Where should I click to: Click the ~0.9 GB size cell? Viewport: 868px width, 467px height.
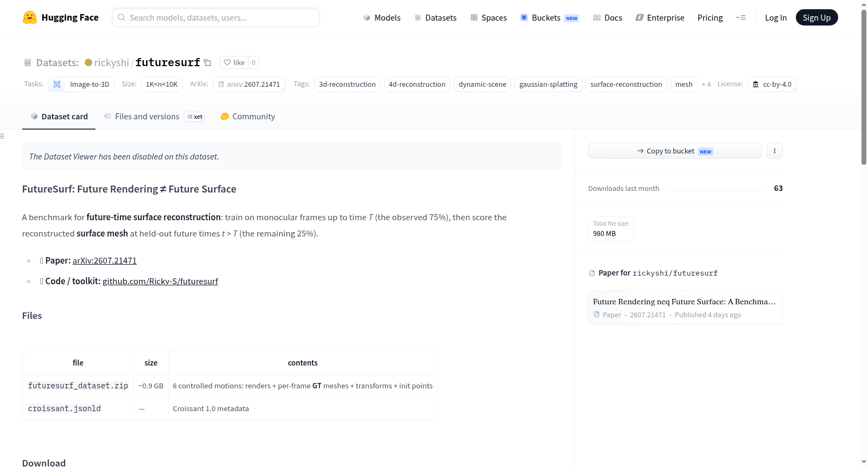click(151, 386)
